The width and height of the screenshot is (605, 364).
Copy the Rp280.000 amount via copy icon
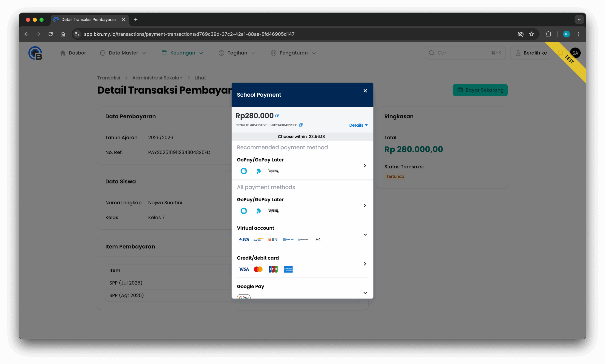(x=277, y=116)
